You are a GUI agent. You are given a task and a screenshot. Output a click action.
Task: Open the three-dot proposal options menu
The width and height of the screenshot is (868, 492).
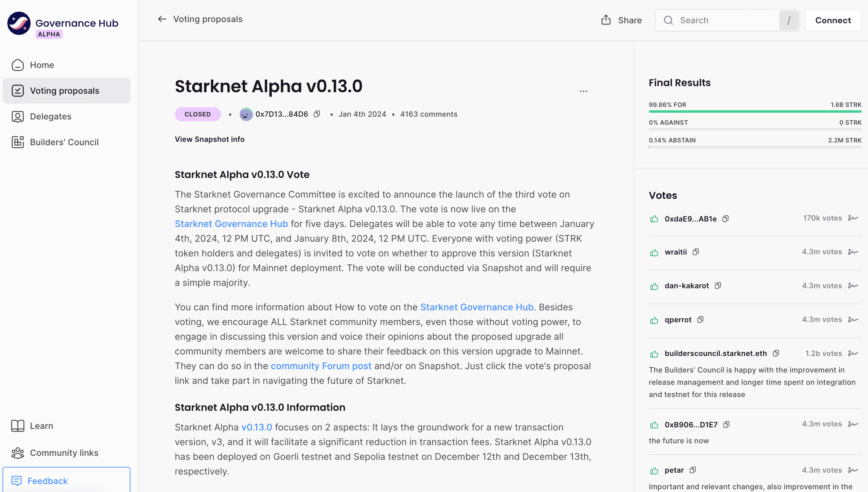[583, 91]
